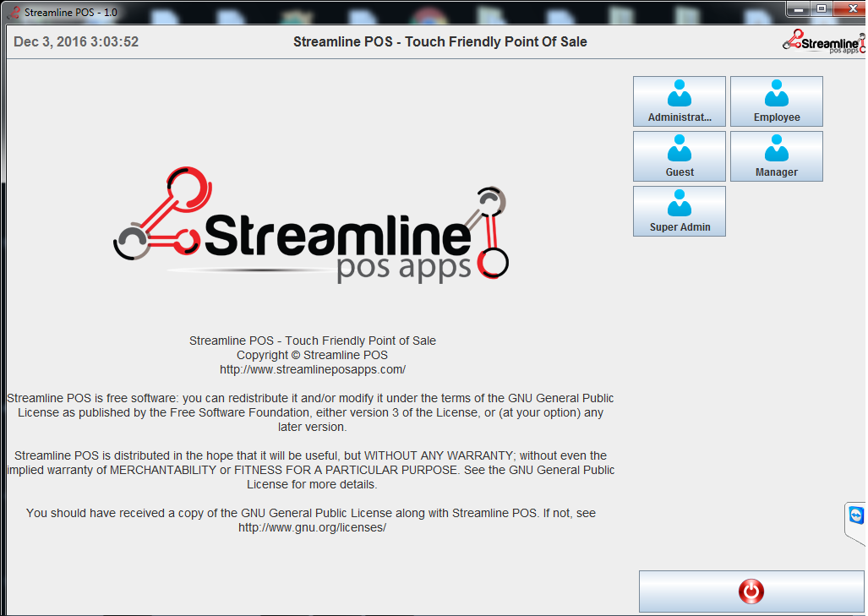
Task: Choose the Manager login button
Action: coord(776,156)
